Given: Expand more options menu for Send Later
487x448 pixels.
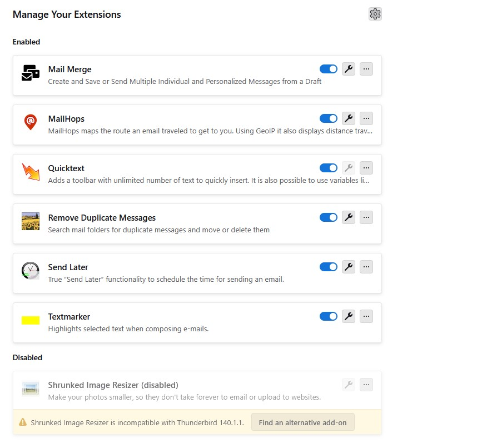Looking at the screenshot, I should click(366, 267).
